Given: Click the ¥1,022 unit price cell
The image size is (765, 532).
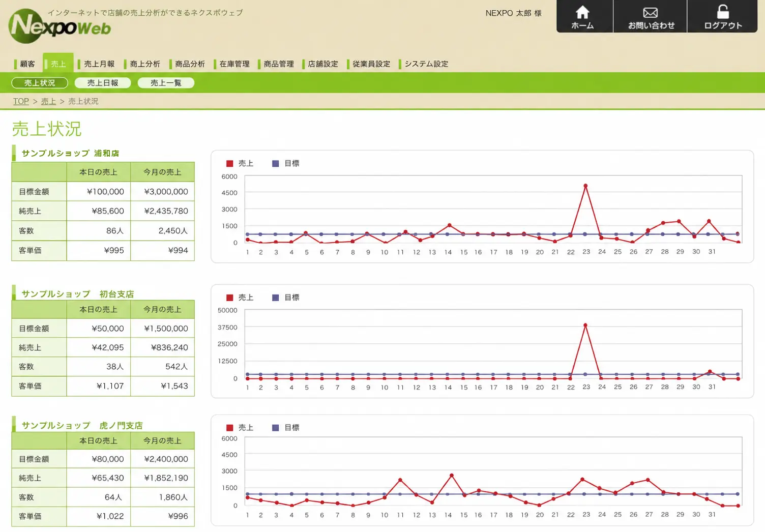Looking at the screenshot, I should coord(99,516).
